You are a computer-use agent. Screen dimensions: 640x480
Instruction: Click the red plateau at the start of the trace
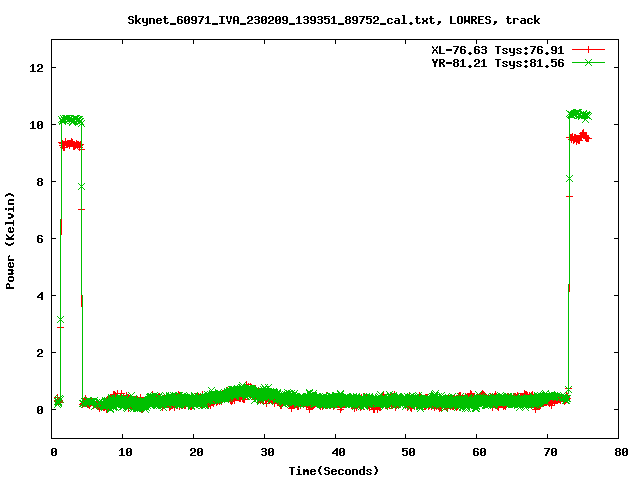point(71,145)
